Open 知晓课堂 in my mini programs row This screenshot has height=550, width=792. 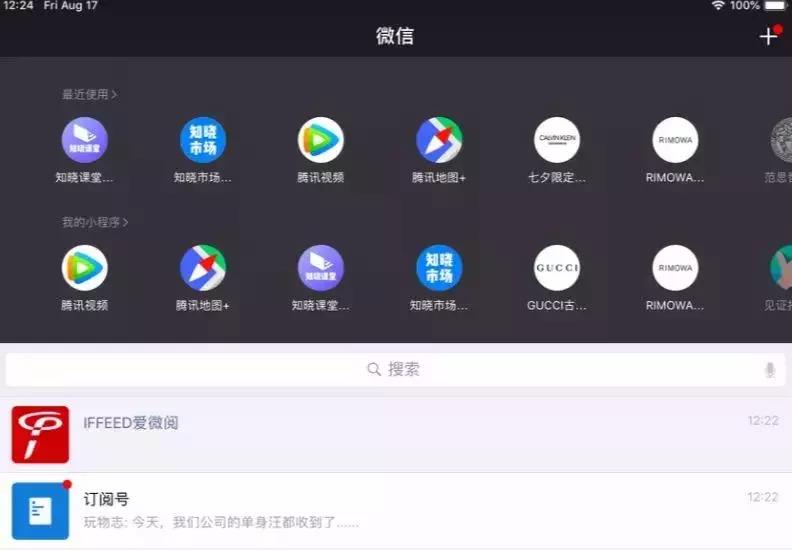(x=321, y=268)
